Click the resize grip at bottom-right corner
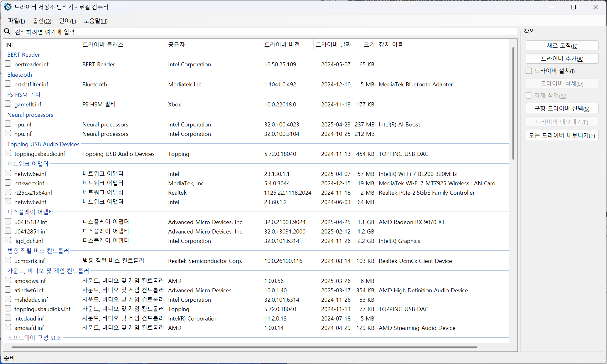Image resolution: width=607 pixels, height=364 pixels. (603, 360)
